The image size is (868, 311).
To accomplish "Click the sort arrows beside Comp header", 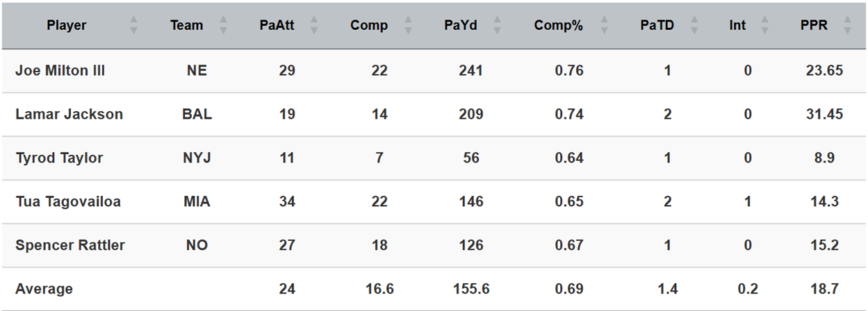I will [408, 26].
